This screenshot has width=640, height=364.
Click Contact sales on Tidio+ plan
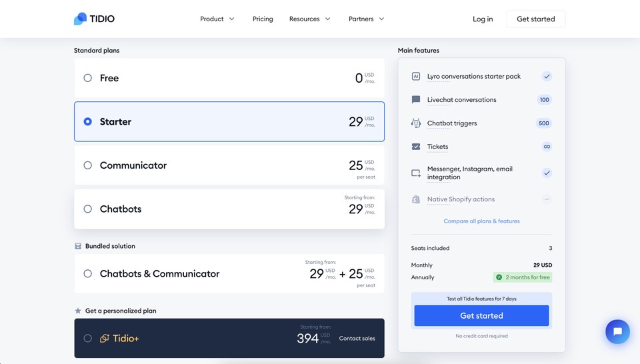(357, 338)
